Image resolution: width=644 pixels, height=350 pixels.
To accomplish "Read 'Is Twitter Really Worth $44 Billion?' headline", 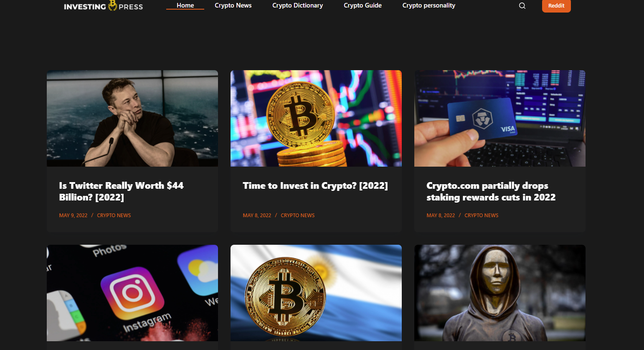I will tap(122, 191).
